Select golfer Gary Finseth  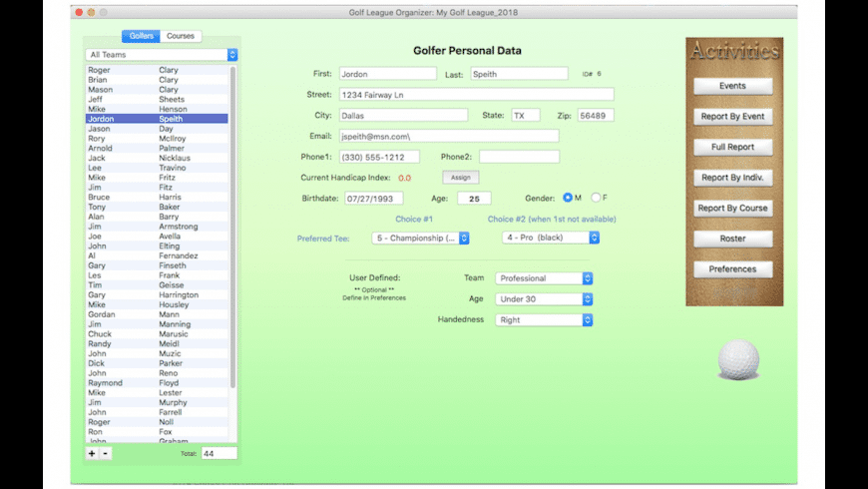pos(157,265)
